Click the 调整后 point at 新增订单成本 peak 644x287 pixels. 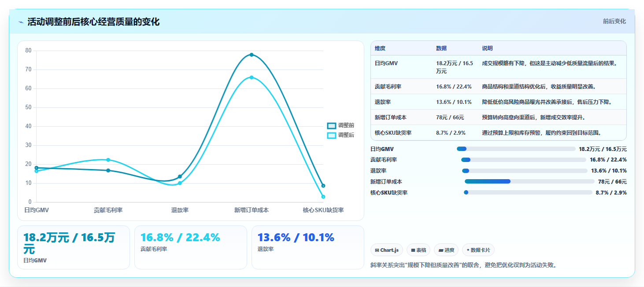(x=252, y=77)
